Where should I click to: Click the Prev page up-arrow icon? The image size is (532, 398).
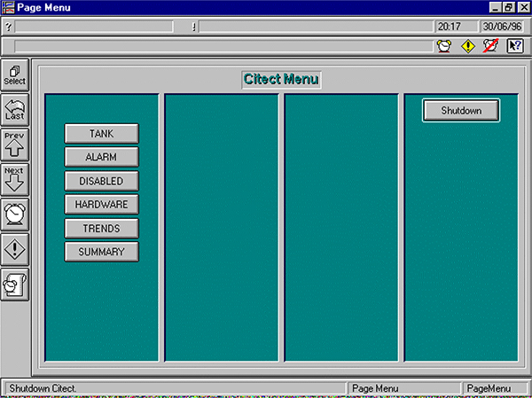pyautogui.click(x=15, y=144)
